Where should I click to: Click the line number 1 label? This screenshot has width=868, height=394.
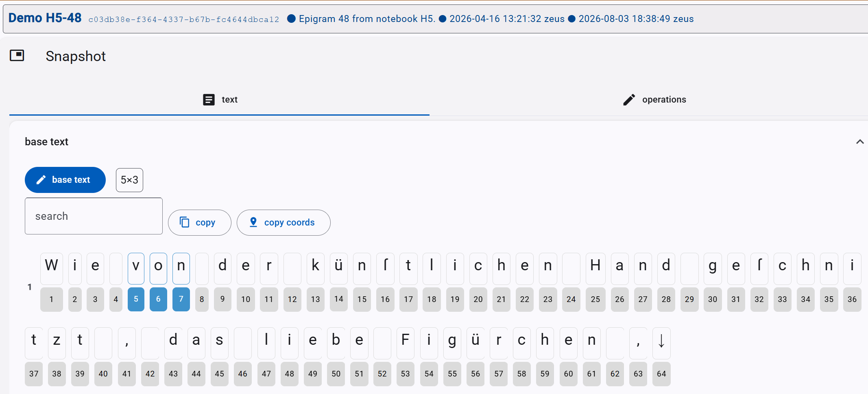pyautogui.click(x=29, y=287)
